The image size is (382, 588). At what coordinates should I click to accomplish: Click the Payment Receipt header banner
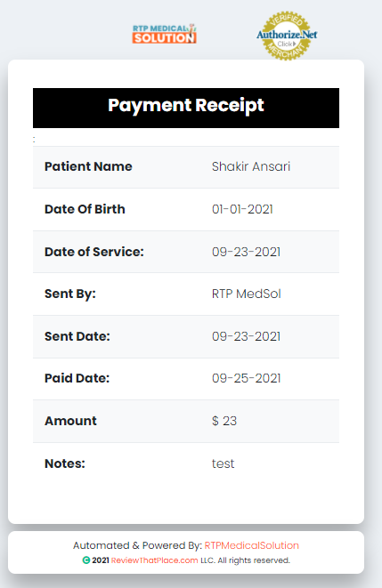click(x=186, y=108)
